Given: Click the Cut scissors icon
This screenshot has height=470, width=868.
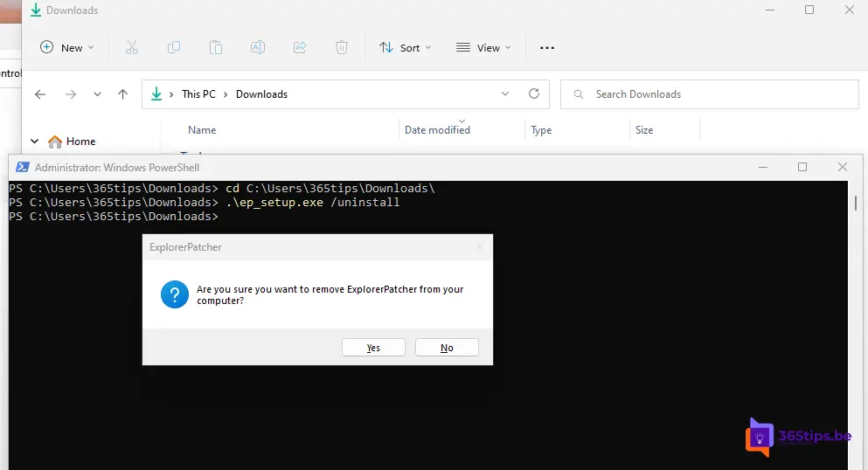Looking at the screenshot, I should click(132, 47).
